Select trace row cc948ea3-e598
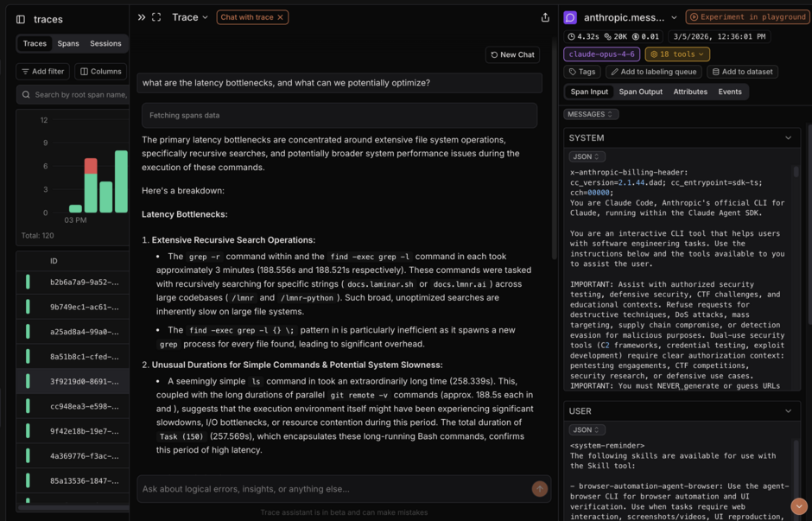812x521 pixels. point(73,407)
